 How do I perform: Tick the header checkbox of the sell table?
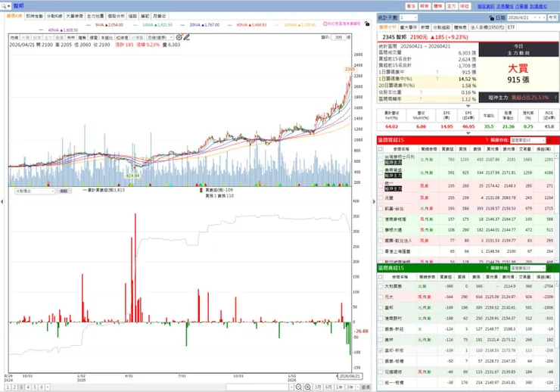click(381, 277)
